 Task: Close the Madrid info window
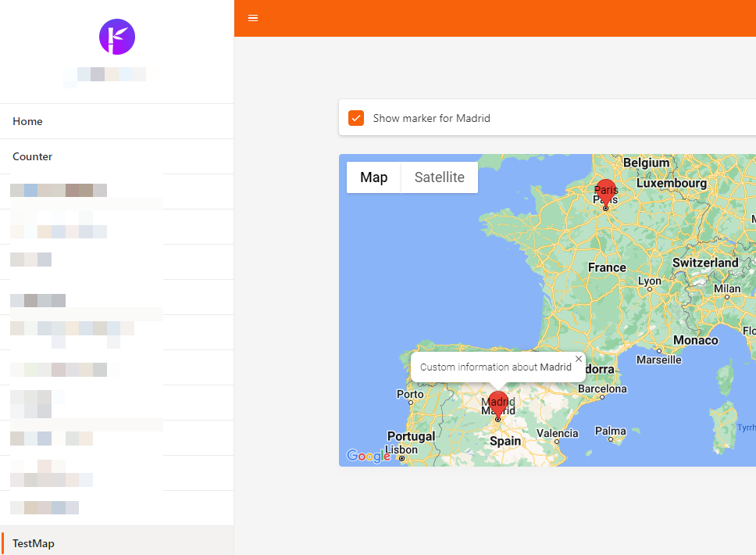click(579, 359)
